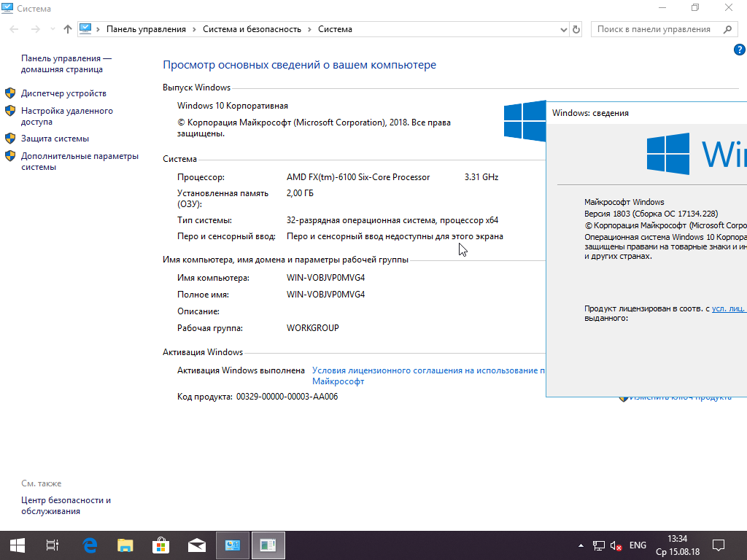Open the recent locations dropdown arrow
The width and height of the screenshot is (747, 560).
53,29
